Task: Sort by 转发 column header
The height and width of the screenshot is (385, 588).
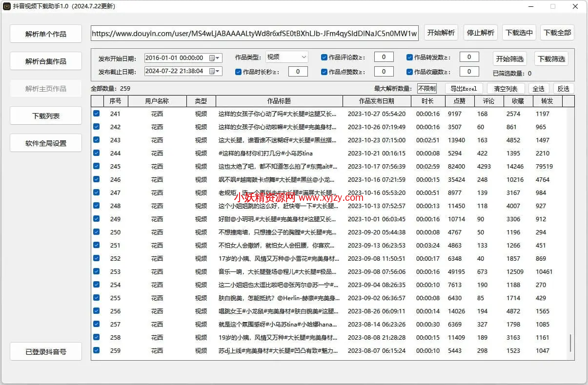Action: pos(547,101)
